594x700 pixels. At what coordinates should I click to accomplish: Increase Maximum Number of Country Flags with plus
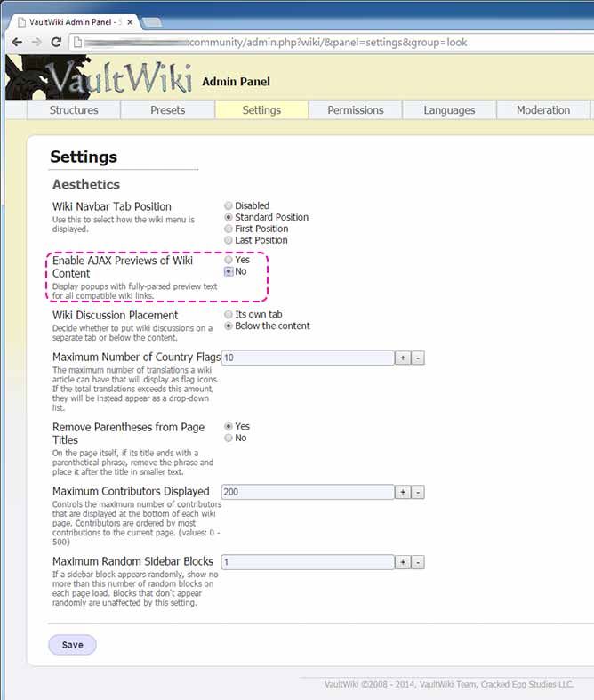[403, 358]
